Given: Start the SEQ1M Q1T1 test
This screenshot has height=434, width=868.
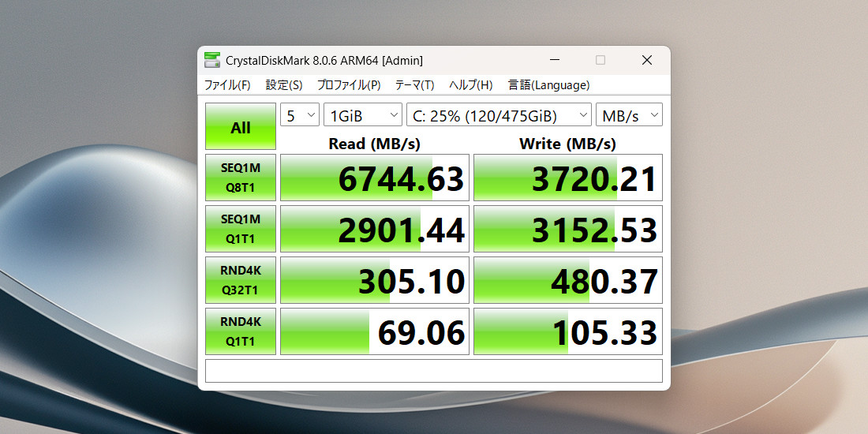Looking at the screenshot, I should (240, 229).
